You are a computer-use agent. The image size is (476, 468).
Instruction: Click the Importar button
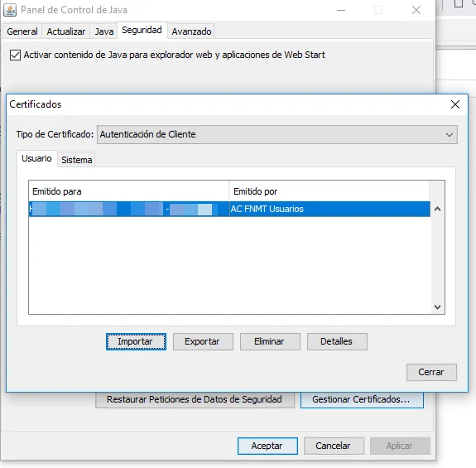(x=136, y=341)
